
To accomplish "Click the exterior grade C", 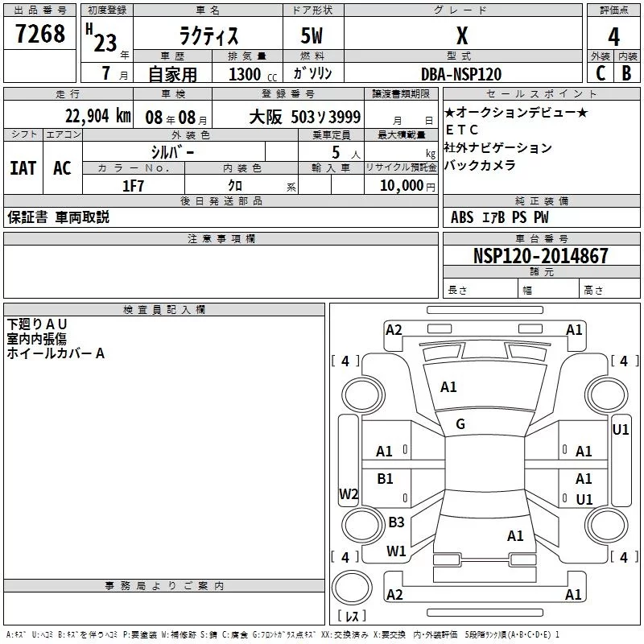I will pyautogui.click(x=601, y=73).
